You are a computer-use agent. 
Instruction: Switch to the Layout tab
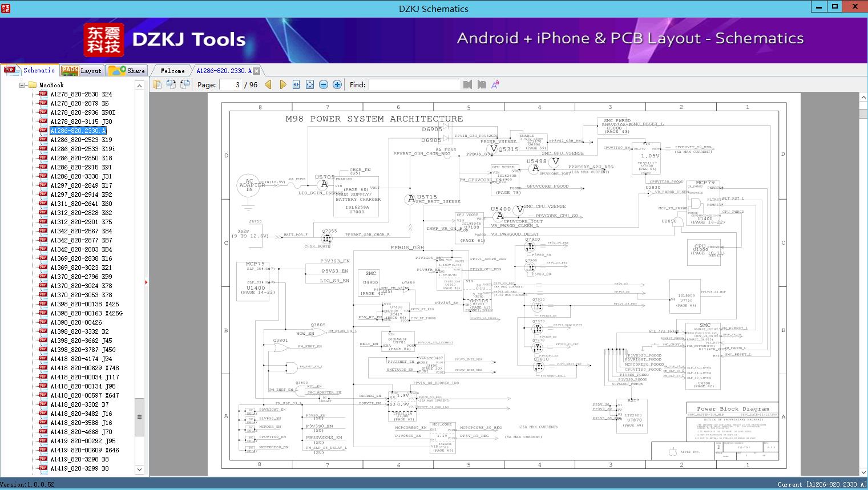point(82,71)
